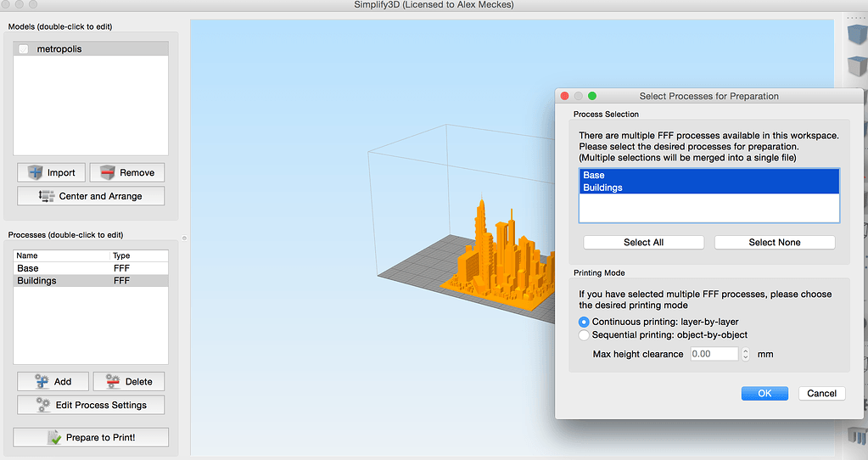
Task: Toggle the metropolis model checkbox
Action: point(24,50)
